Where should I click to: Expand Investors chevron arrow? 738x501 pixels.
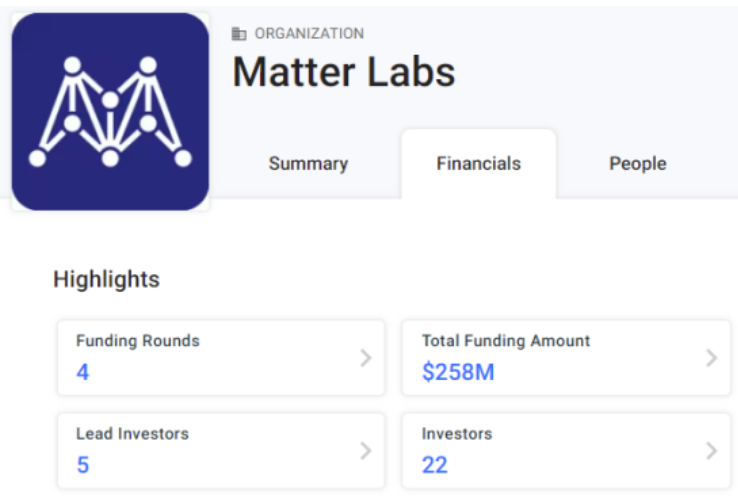point(711,451)
